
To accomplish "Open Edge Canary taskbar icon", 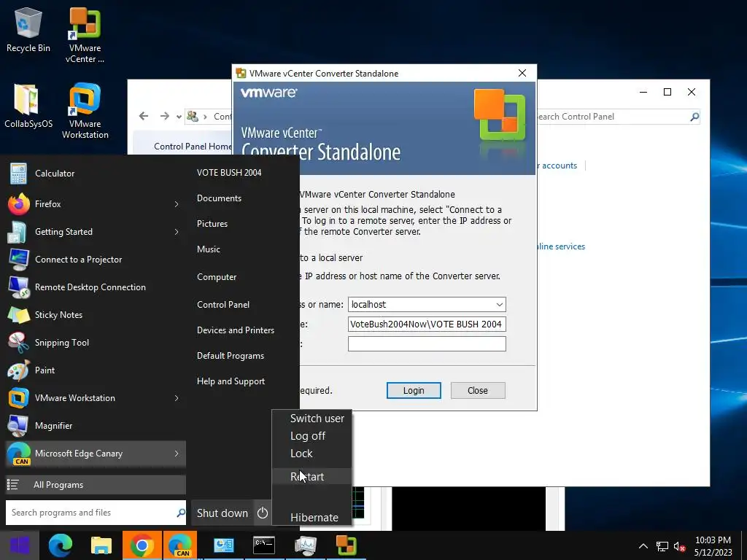I will (179, 545).
